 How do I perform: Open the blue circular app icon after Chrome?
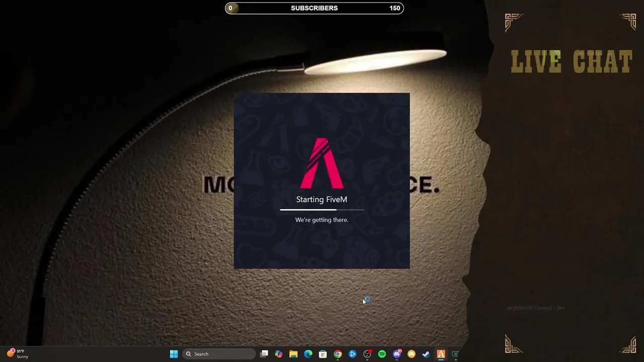(353, 354)
